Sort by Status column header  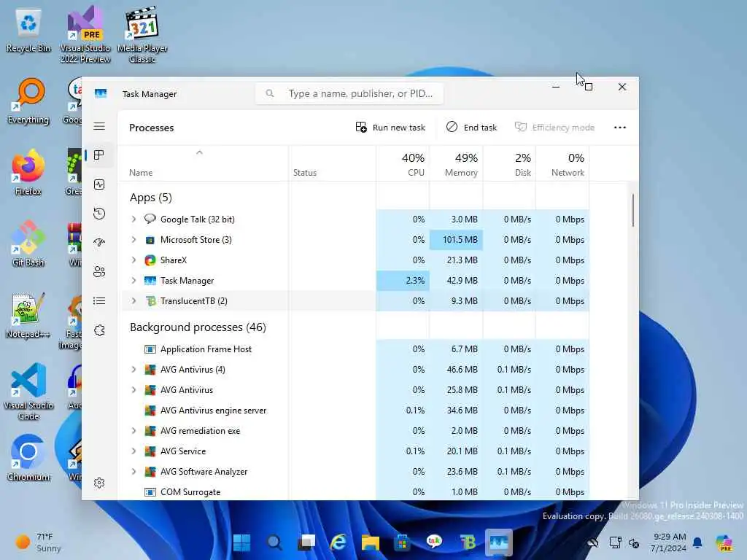point(332,163)
